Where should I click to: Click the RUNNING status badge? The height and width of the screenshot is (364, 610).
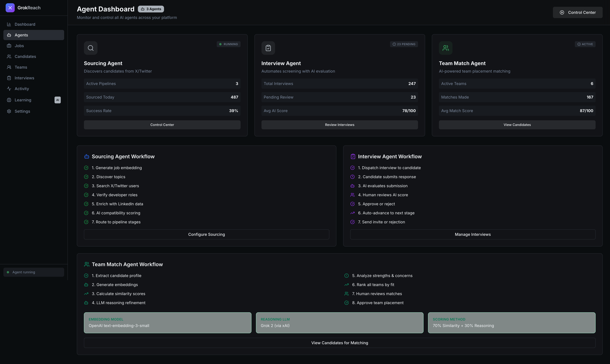(228, 44)
